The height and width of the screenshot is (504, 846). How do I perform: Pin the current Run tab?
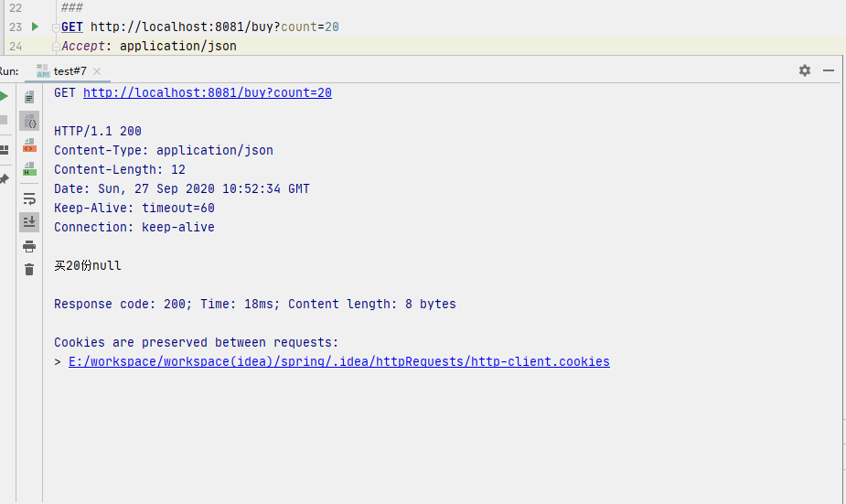[4, 179]
